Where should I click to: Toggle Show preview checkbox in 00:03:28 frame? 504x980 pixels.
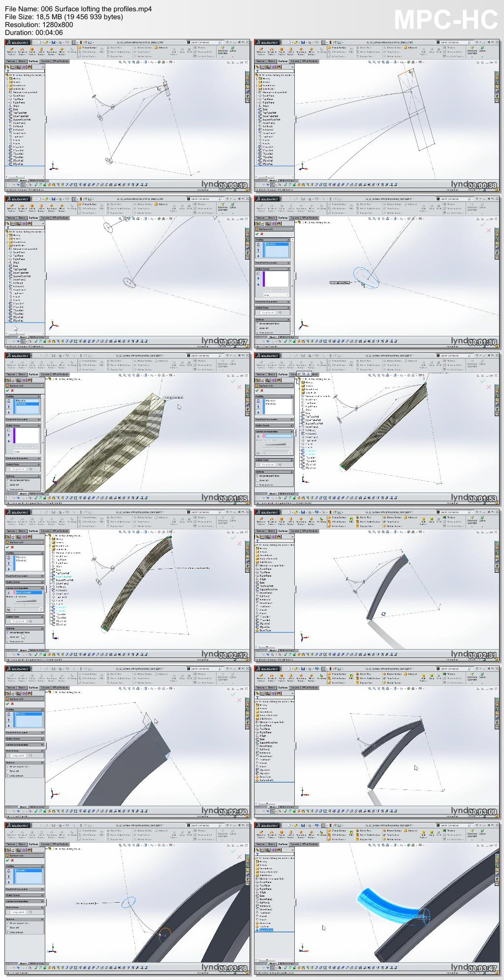point(8,932)
